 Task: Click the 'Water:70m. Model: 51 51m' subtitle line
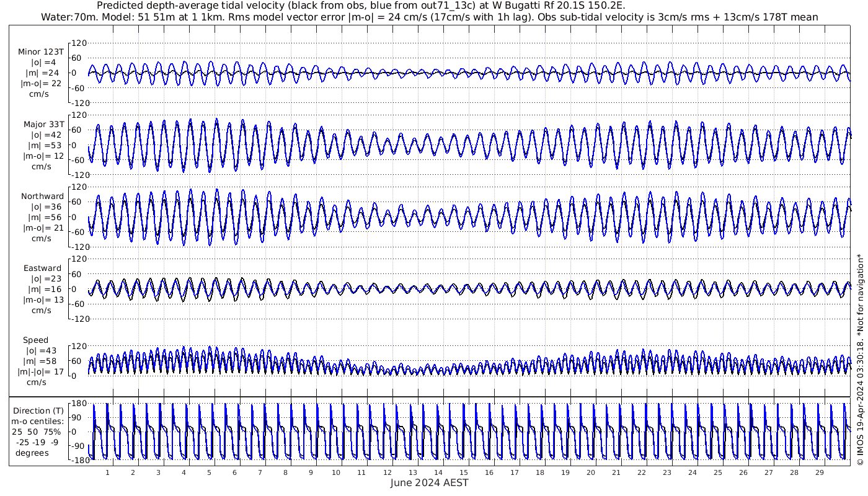pyautogui.click(x=429, y=17)
